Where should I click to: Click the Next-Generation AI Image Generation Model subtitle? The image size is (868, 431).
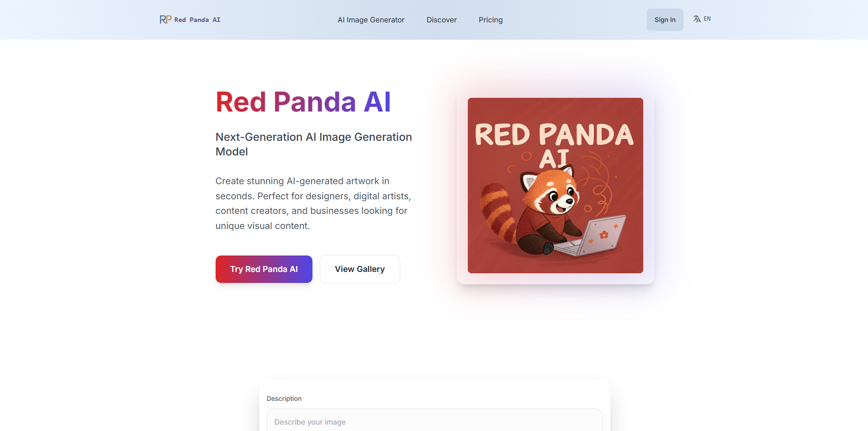click(x=313, y=144)
